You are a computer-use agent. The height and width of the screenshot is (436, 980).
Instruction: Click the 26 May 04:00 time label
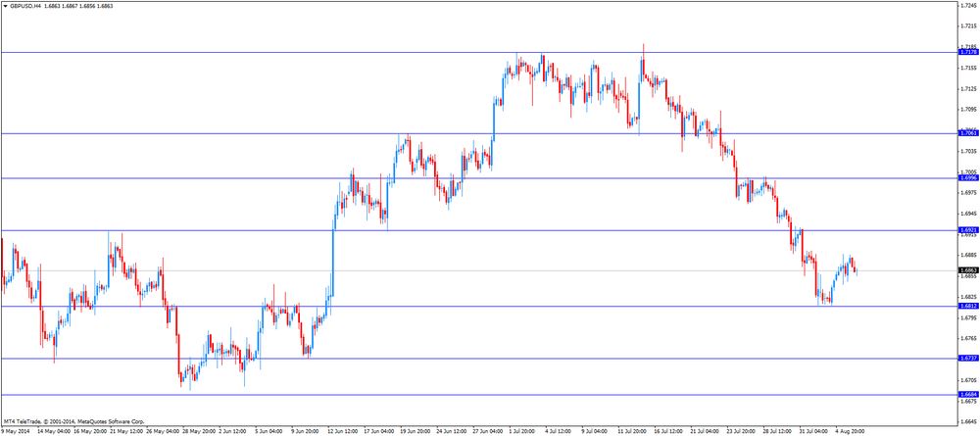[x=164, y=431]
